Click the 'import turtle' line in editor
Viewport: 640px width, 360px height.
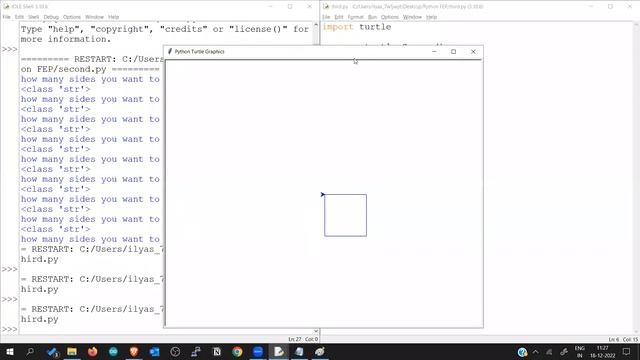357,27
